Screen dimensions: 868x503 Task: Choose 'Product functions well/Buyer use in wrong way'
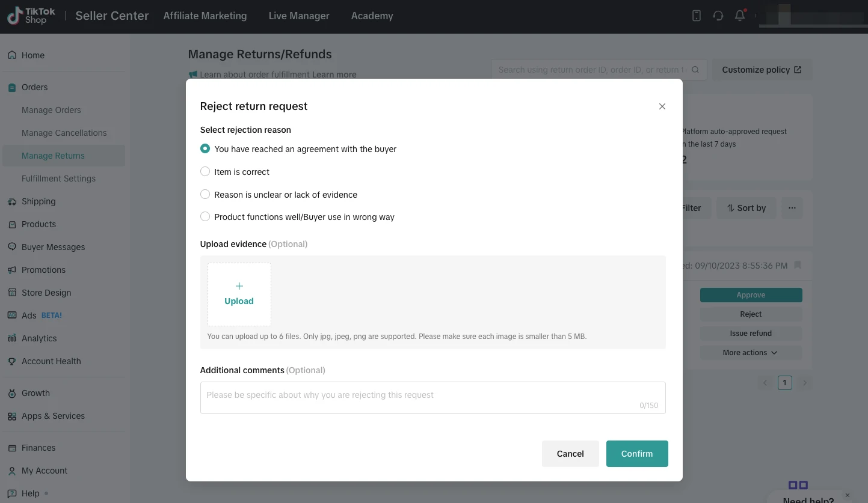pos(205,217)
